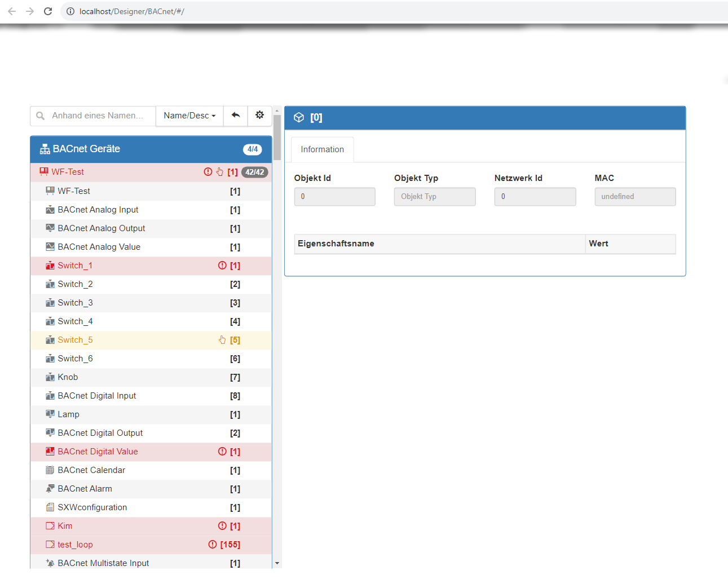The height and width of the screenshot is (588, 728).
Task: Open the Name/Desc dropdown
Action: tap(189, 116)
